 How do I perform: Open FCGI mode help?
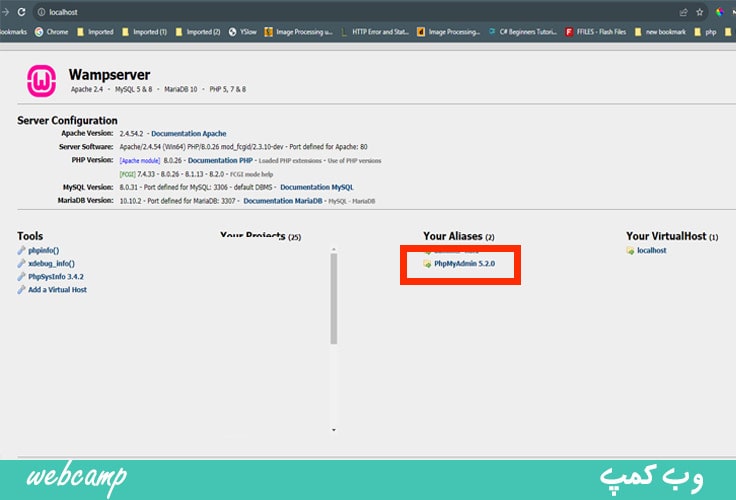[x=252, y=174]
